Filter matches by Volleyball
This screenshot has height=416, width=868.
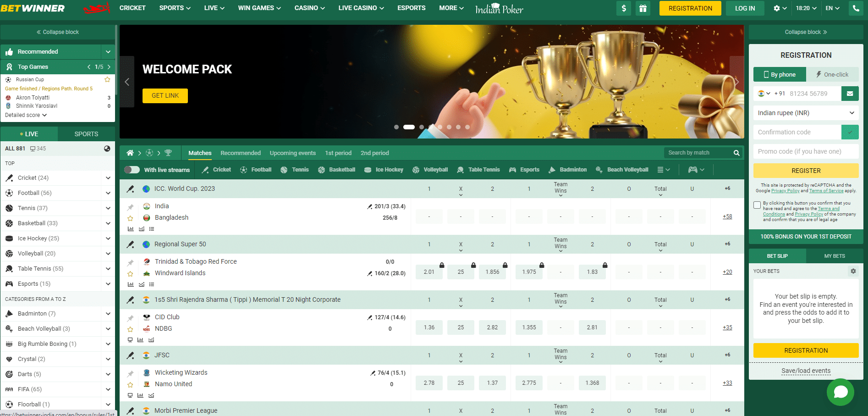click(x=430, y=170)
